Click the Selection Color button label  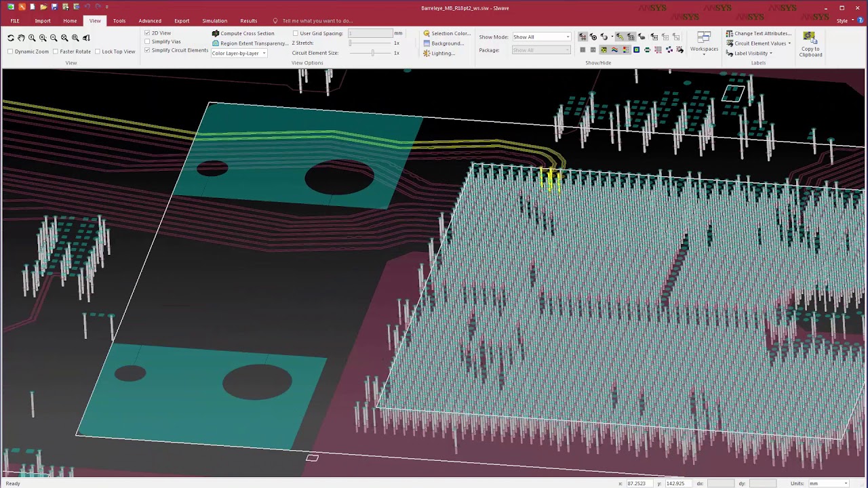pyautogui.click(x=451, y=33)
